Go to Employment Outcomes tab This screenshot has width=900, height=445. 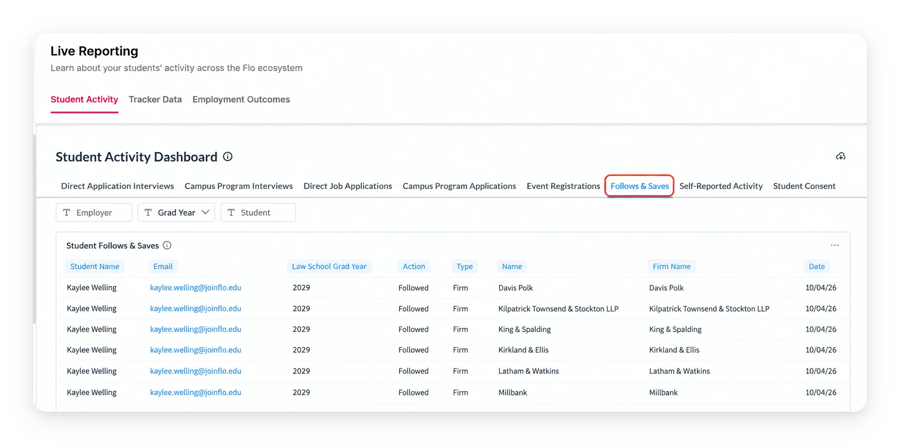[x=241, y=99]
